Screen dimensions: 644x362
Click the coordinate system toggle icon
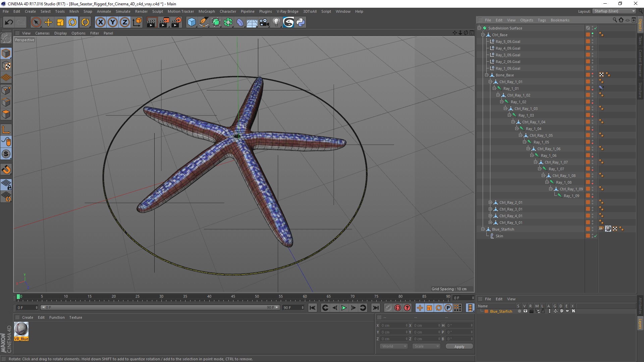[x=137, y=22]
